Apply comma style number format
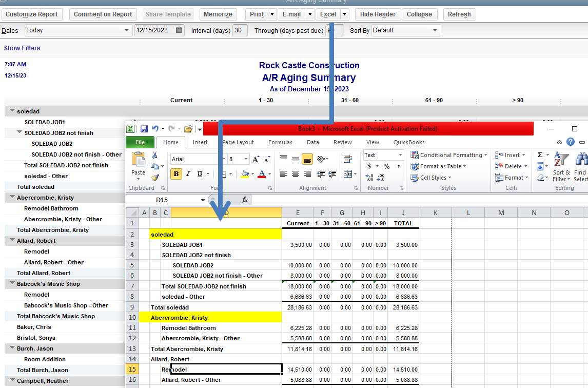Viewport: 588px width, 388px height. point(398,166)
